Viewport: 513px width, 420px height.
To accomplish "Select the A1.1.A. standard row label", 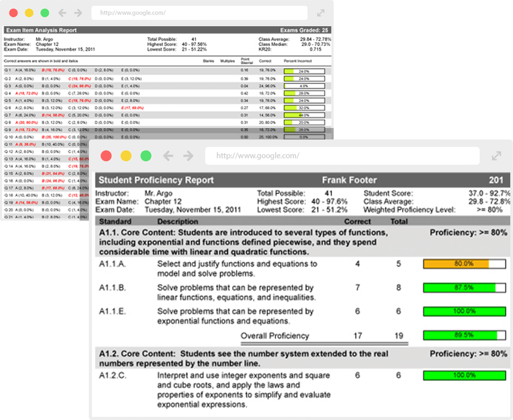I will click(113, 264).
